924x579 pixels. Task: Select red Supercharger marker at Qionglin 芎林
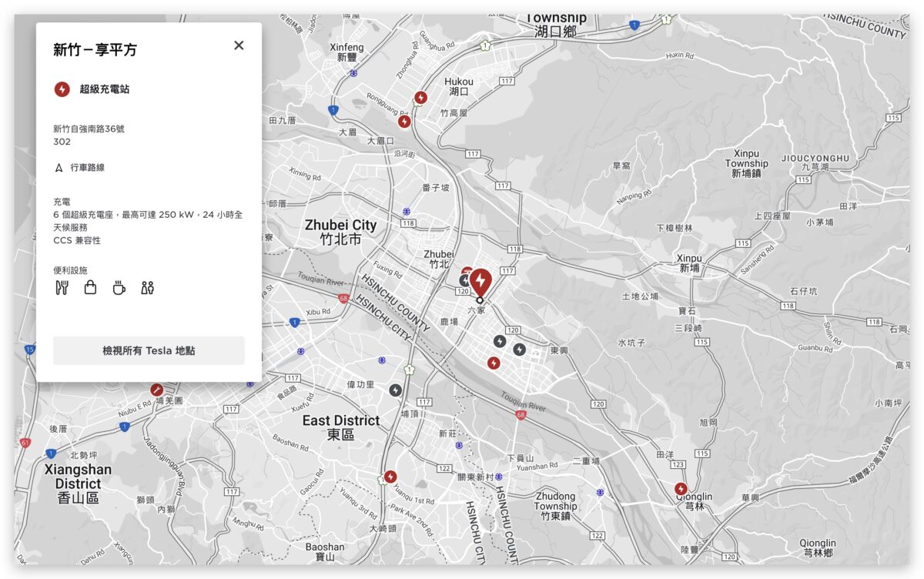click(x=681, y=489)
